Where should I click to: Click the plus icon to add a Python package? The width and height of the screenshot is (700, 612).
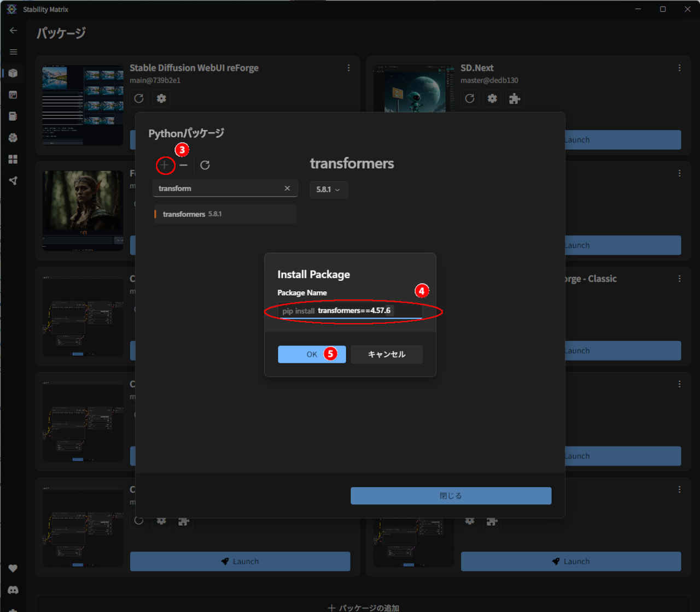pos(165,165)
